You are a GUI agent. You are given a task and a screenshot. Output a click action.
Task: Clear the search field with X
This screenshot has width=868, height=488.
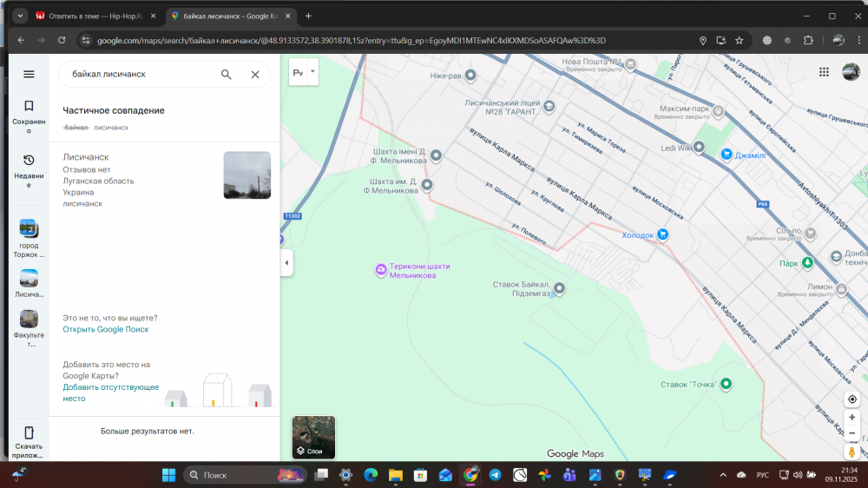255,75
